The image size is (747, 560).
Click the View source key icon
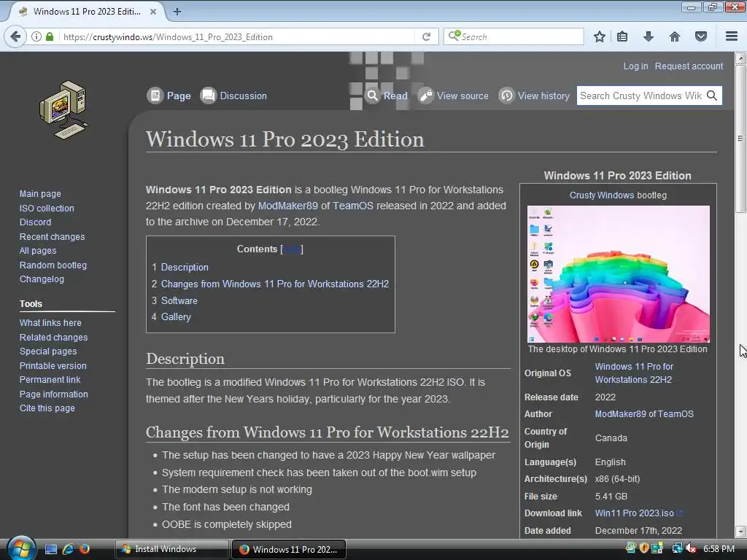coord(425,96)
